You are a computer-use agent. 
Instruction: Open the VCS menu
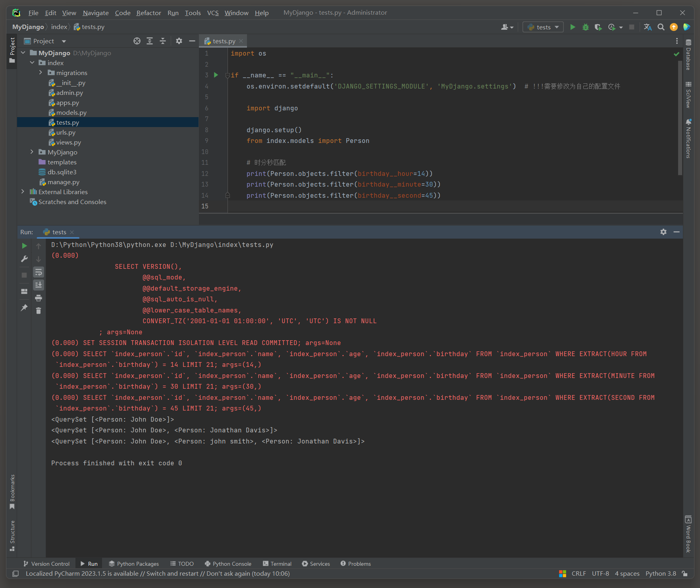pos(213,13)
